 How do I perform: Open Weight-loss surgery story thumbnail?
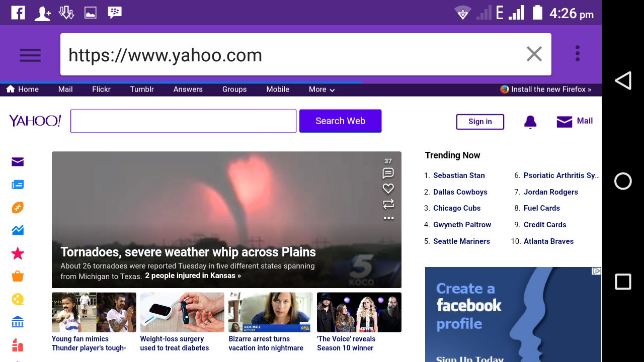pos(182,312)
